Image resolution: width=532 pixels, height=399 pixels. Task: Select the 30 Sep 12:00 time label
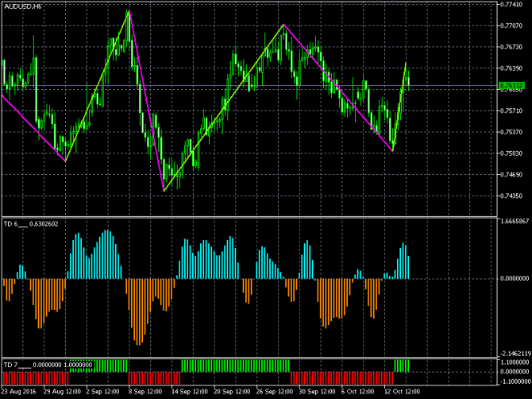pos(318,391)
